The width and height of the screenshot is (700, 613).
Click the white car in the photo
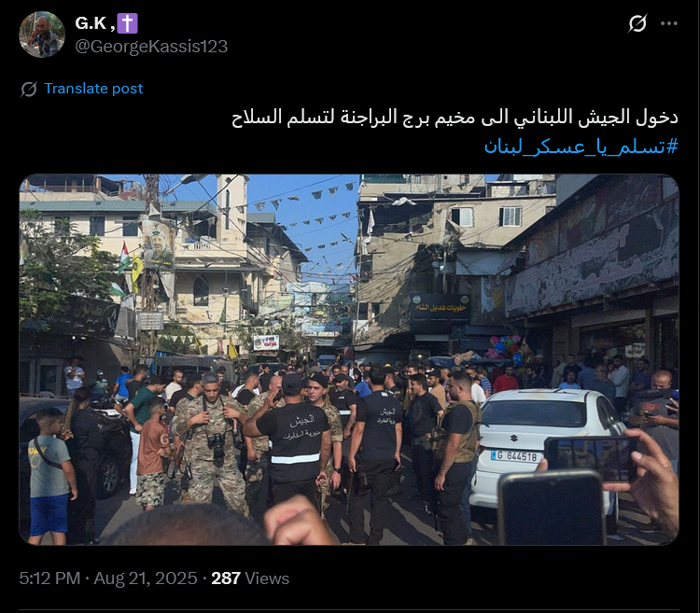(549, 446)
